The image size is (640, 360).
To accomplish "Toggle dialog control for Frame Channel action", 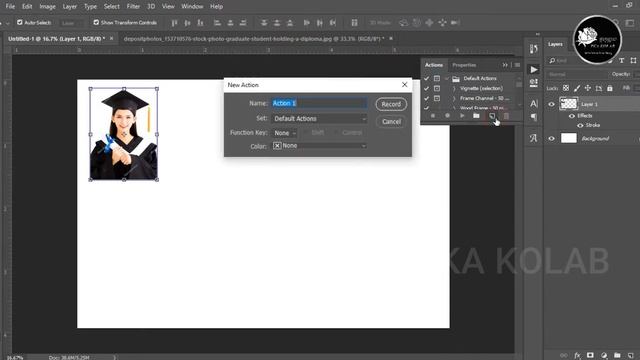I will click(437, 98).
